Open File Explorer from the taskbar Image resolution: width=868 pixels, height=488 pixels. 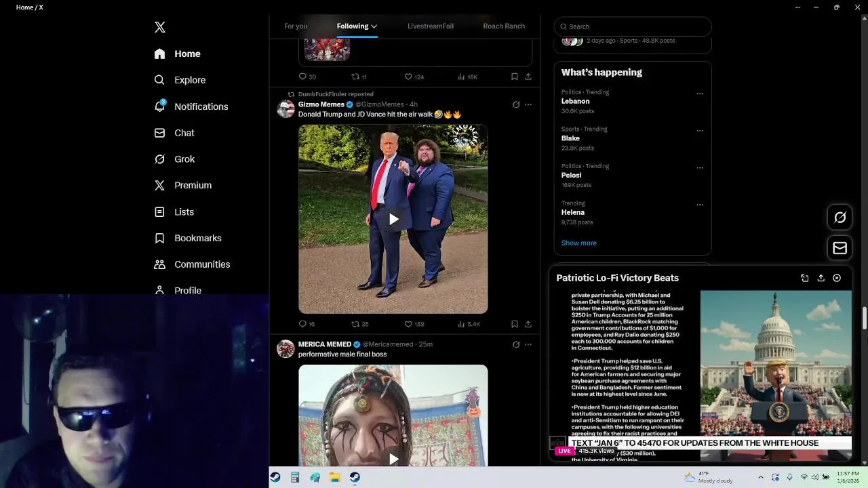click(x=335, y=477)
